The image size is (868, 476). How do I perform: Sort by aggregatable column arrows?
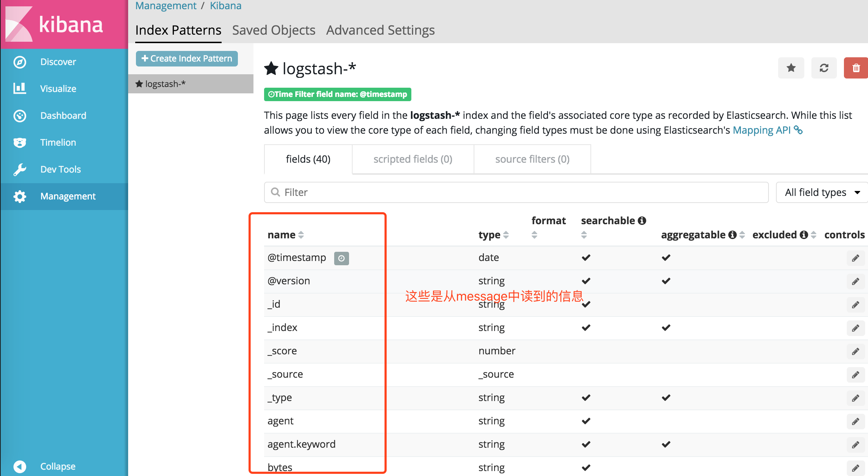[x=742, y=235]
